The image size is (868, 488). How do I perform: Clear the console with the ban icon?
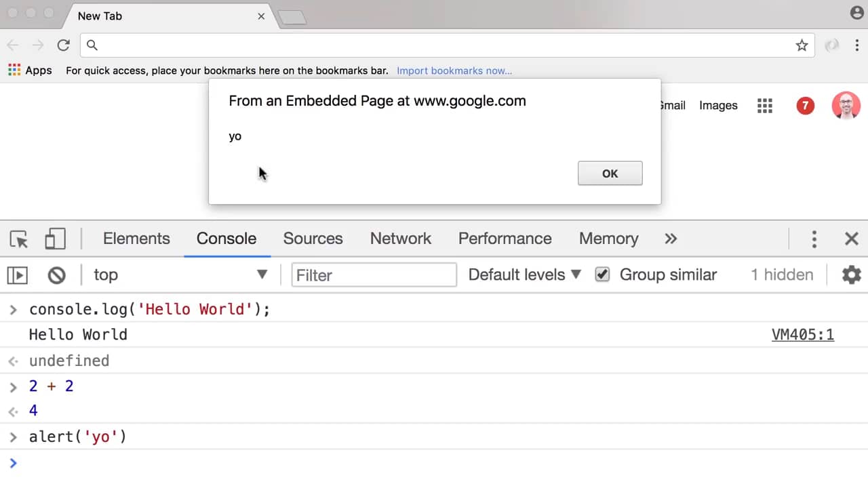tap(56, 275)
